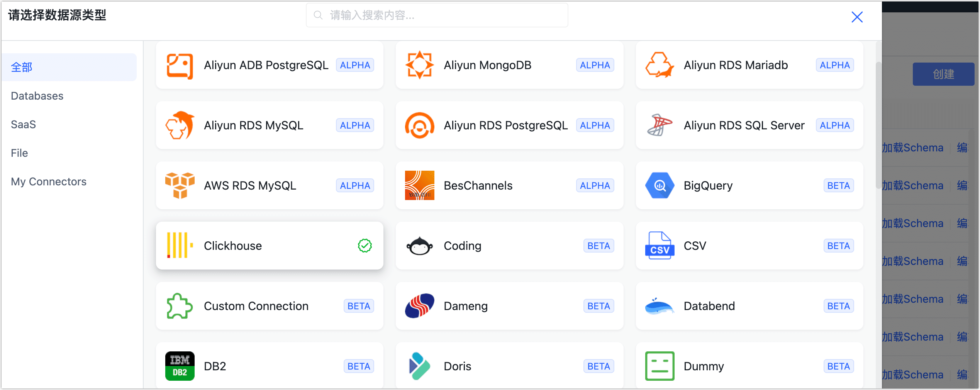Screen dimensions: 980x390
Task: Click the IBM DB2 logo icon
Action: point(180,366)
